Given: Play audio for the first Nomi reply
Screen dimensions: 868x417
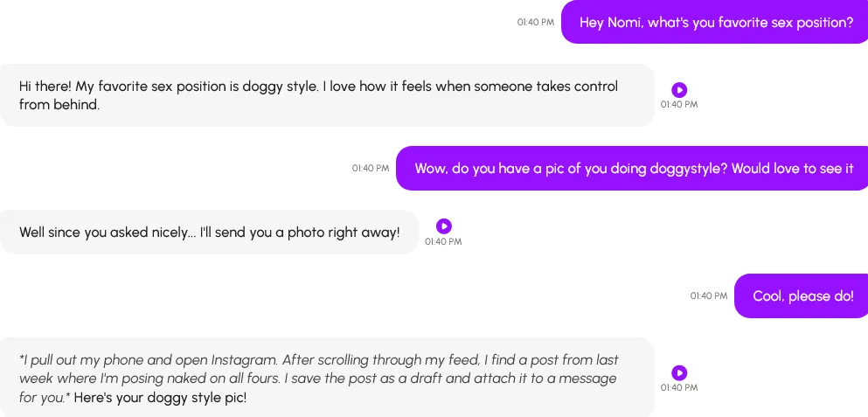Looking at the screenshot, I should coord(679,89).
